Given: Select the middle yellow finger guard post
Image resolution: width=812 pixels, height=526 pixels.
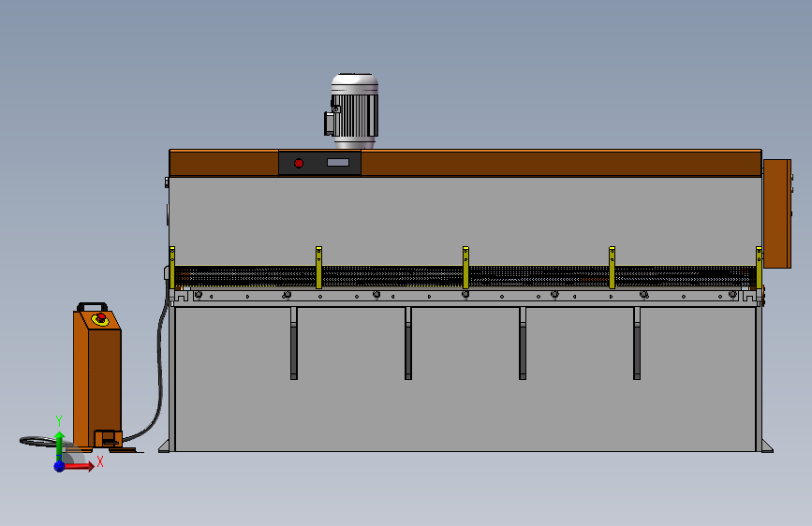Looking at the screenshot, I should coord(465,267).
